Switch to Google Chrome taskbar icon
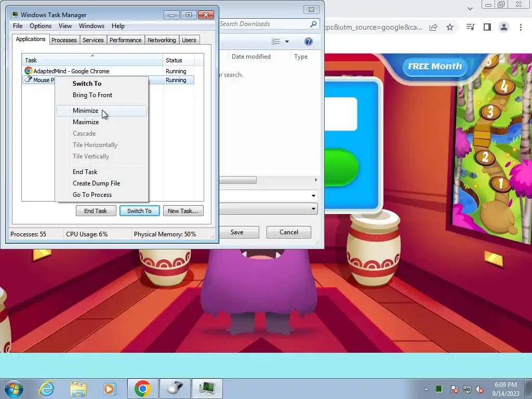532x399 pixels. tap(142, 389)
